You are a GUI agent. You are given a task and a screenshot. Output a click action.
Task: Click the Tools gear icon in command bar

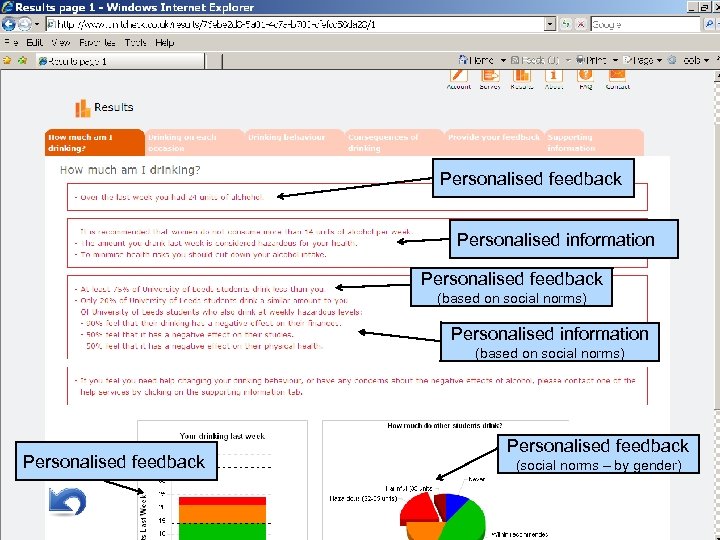click(x=673, y=60)
